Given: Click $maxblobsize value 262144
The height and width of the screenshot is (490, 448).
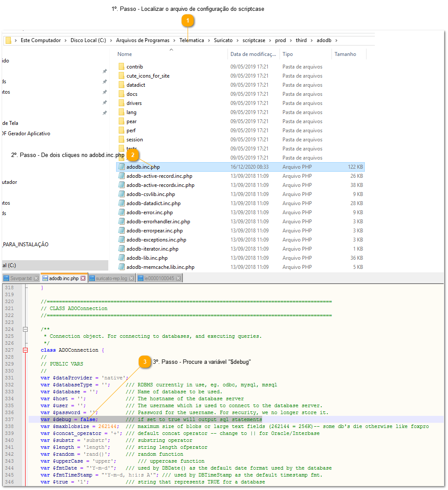Looking at the screenshot, I should pyautogui.click(x=107, y=426).
